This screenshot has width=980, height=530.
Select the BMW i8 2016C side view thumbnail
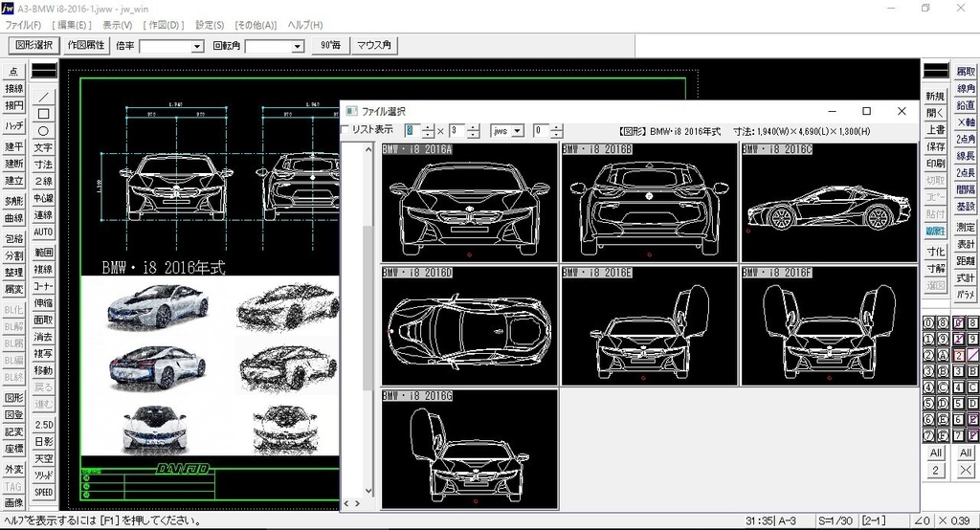[x=830, y=203]
